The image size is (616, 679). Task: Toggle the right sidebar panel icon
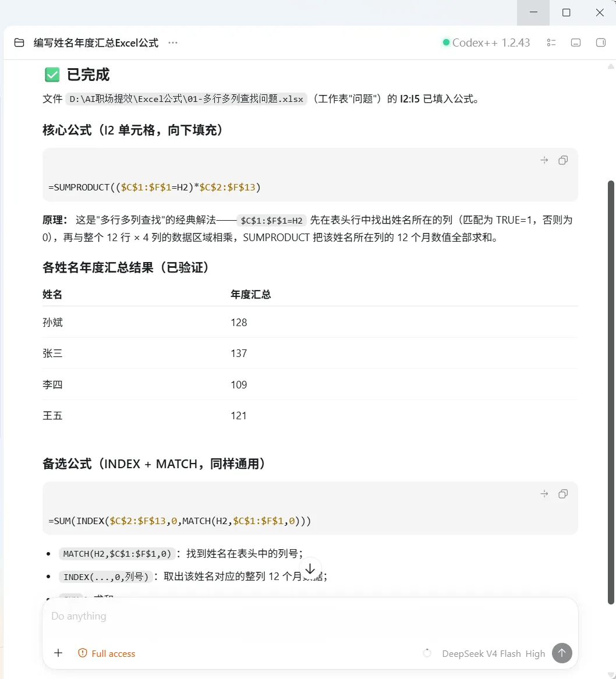[x=600, y=43]
